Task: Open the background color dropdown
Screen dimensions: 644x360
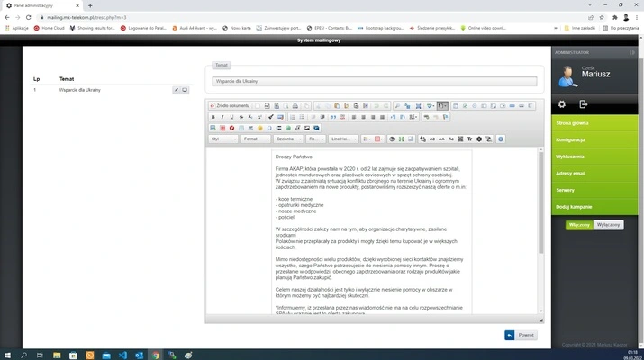Action: tap(378, 139)
